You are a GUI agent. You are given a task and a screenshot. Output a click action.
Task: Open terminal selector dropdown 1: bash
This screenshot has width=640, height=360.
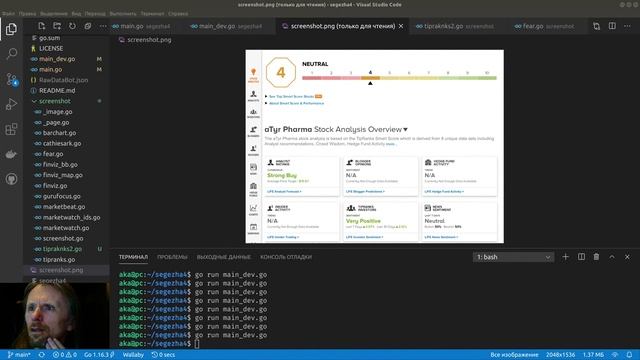513,257
